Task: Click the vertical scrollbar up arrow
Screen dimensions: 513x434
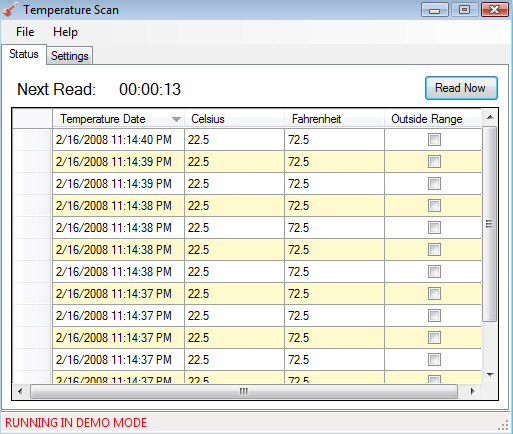Action: [x=490, y=117]
